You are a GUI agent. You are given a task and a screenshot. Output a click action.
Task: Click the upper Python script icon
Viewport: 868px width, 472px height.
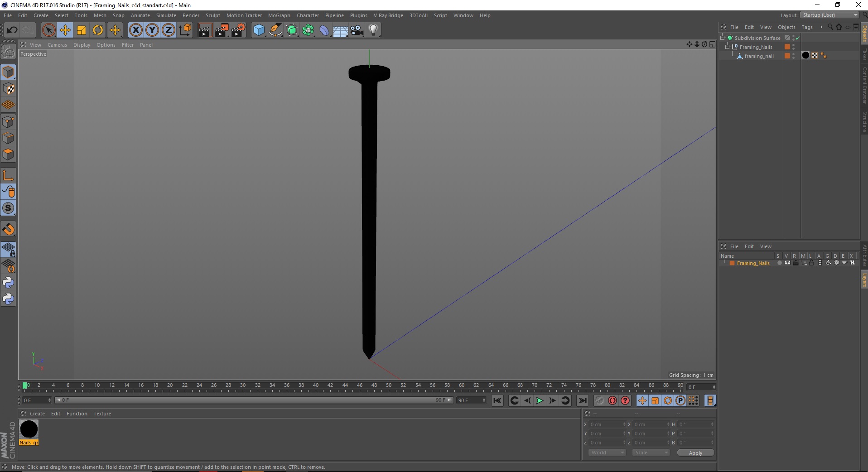click(8, 283)
